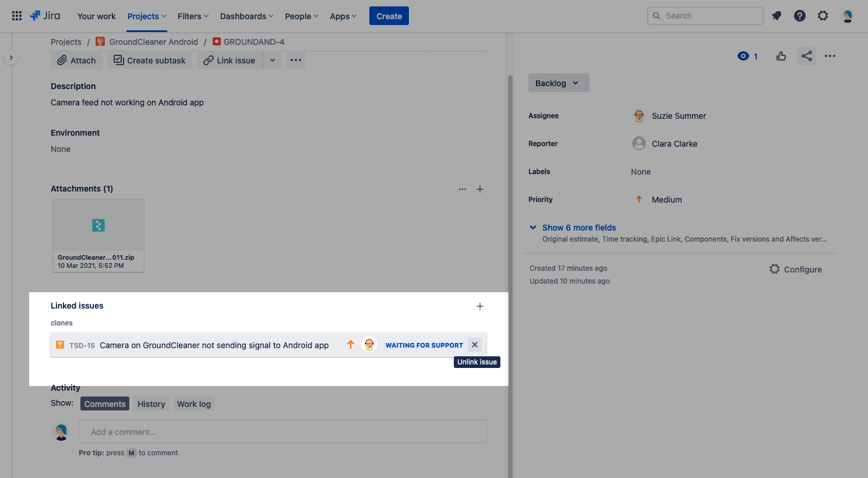Add an attachment with plus icon
The height and width of the screenshot is (478, 868).
pos(480,189)
